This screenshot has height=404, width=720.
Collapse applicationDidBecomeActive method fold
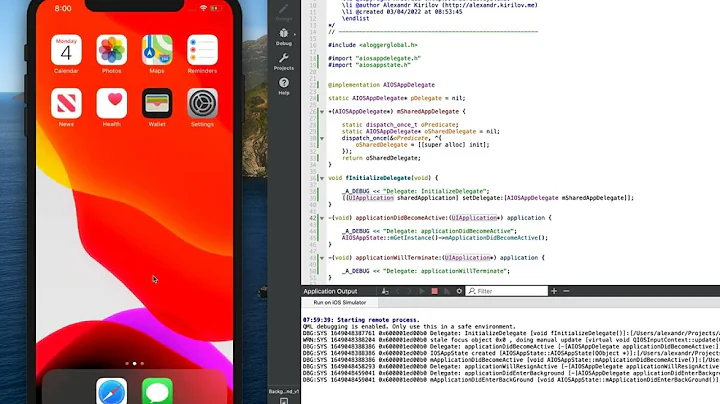pyautogui.click(x=322, y=218)
